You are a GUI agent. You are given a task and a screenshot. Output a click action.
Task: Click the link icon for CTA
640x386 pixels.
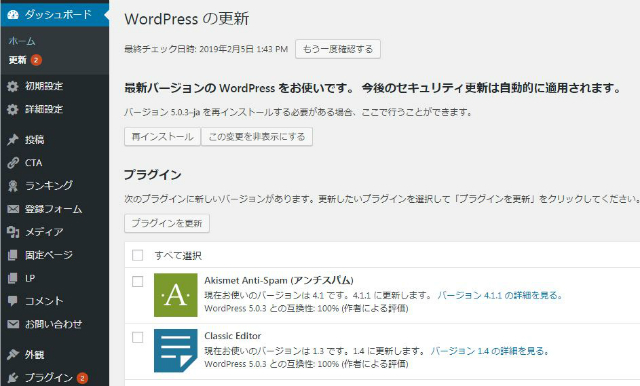[x=13, y=163]
